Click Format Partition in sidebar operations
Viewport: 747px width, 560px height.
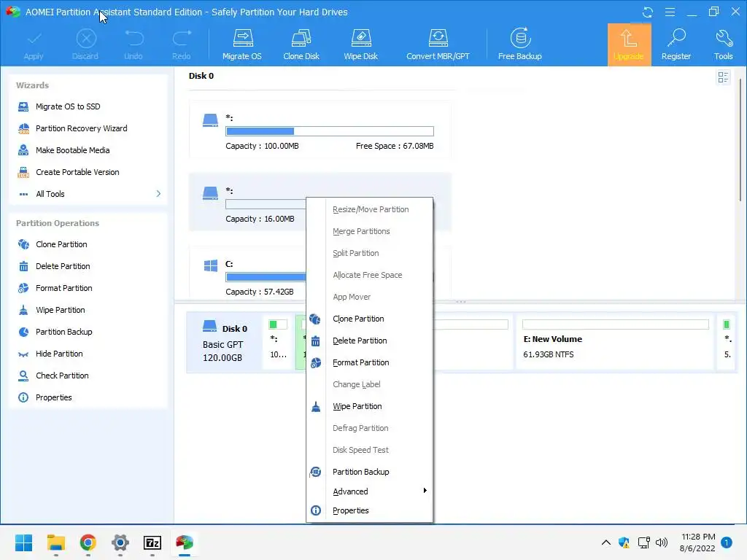[x=64, y=288]
